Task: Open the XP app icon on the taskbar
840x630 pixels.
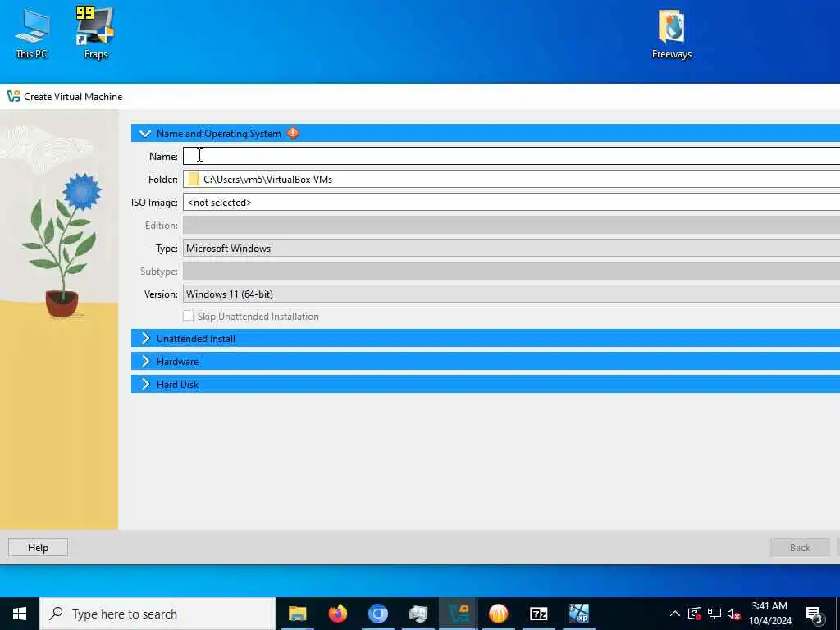Action: pyautogui.click(x=578, y=614)
